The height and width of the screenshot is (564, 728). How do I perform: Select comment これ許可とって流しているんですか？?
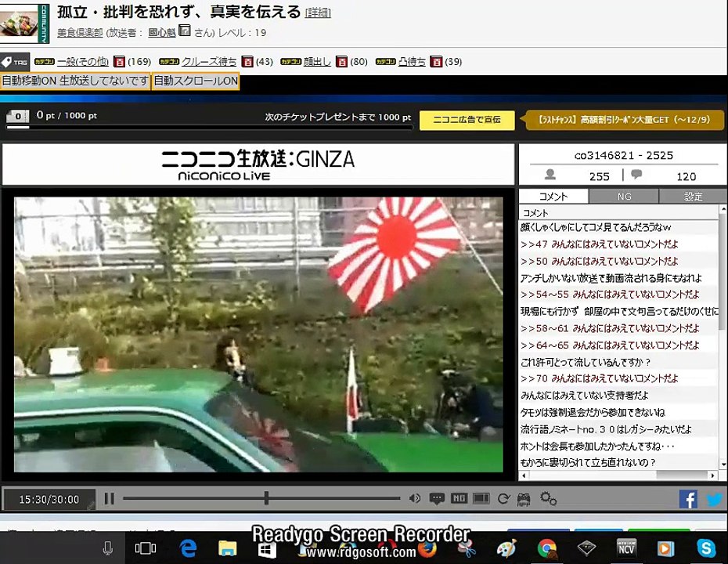[619, 362]
